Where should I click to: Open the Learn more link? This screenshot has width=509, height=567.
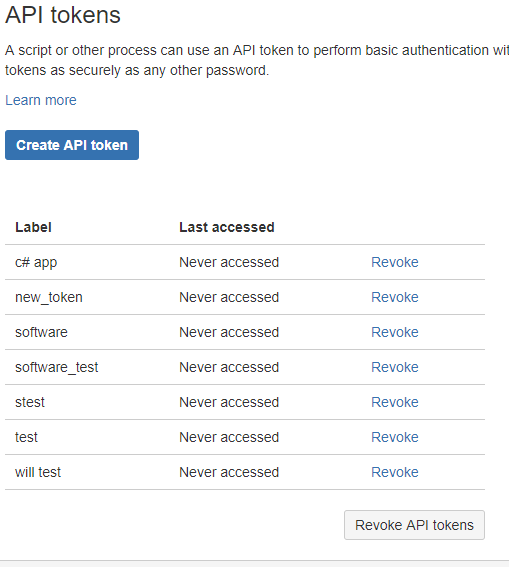coord(41,100)
